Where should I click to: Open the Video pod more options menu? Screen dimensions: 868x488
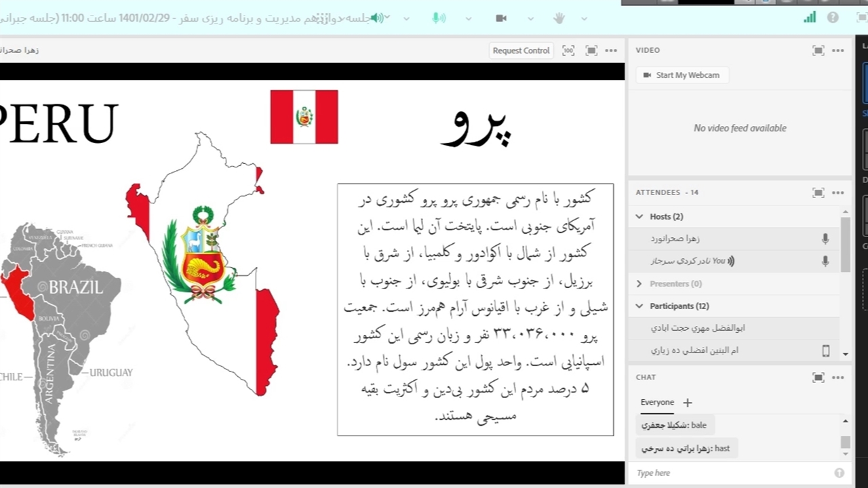(838, 50)
